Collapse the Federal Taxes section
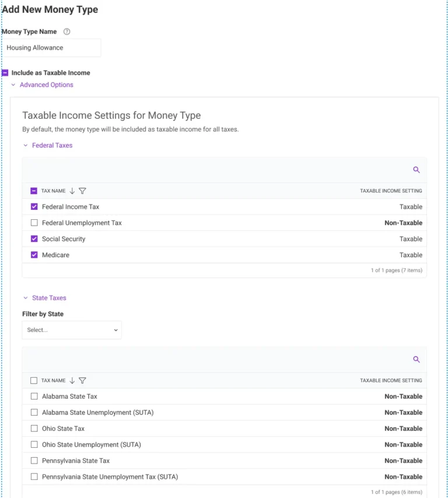The image size is (448, 498). pos(25,145)
